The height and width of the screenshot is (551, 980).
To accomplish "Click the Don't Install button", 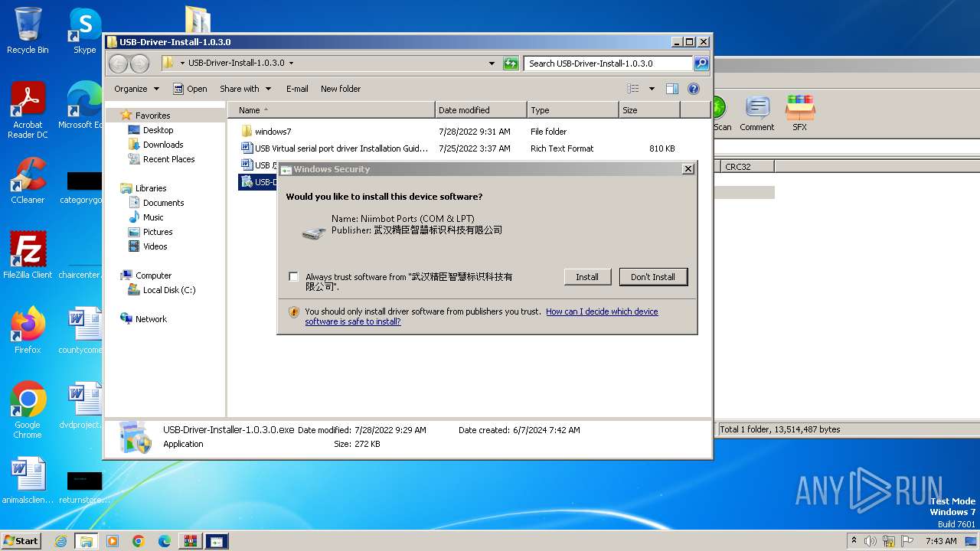I will coord(653,277).
